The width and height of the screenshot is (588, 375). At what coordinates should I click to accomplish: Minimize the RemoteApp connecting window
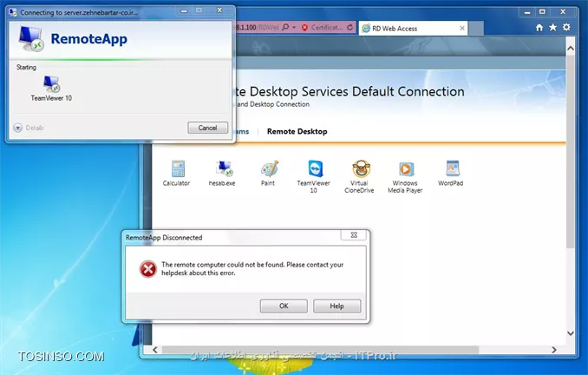coord(184,10)
